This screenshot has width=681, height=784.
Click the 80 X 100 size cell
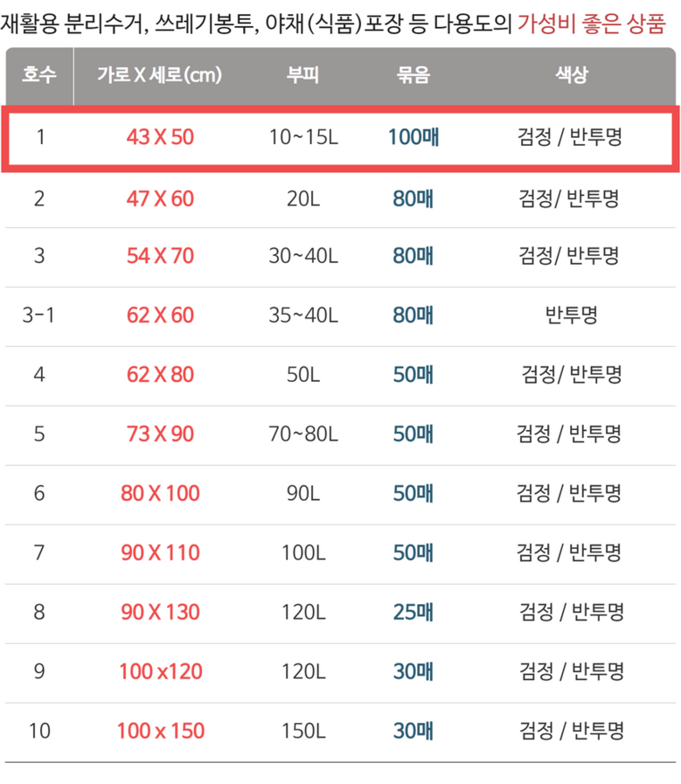tap(160, 493)
